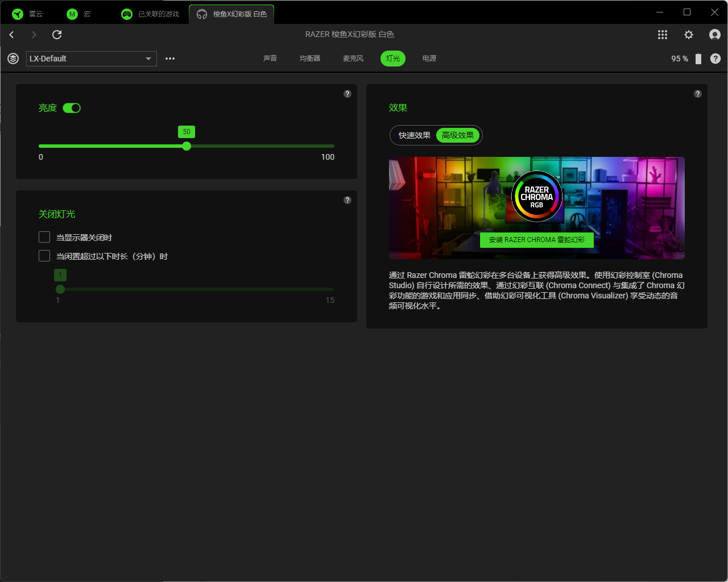This screenshot has width=728, height=582.
Task: Close the Razer Synapse window
Action: click(714, 12)
